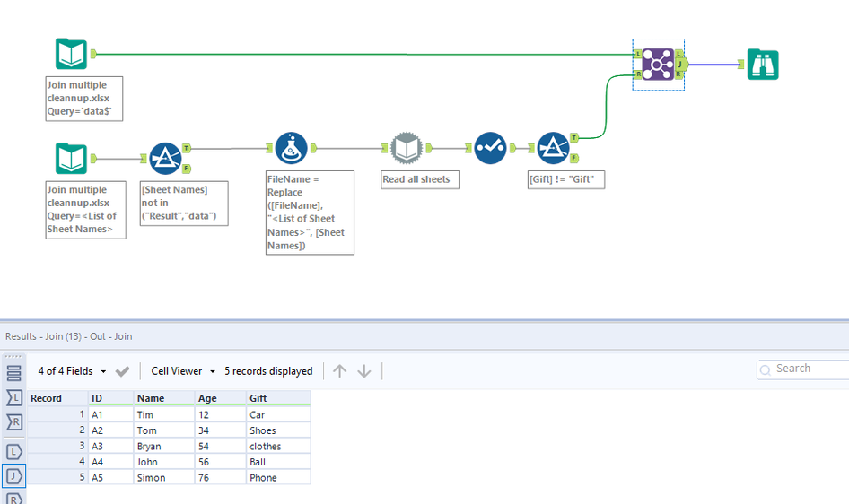The width and height of the screenshot is (849, 504).
Task: Select the Select tool with checkmark icon
Action: pos(491,148)
